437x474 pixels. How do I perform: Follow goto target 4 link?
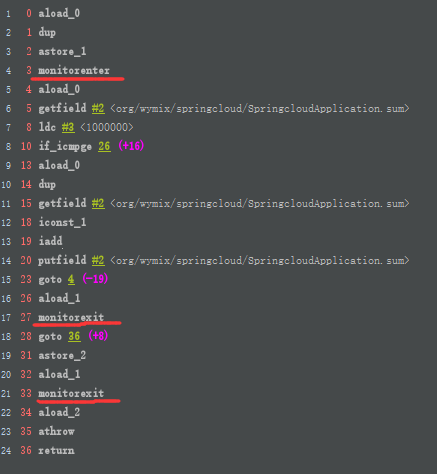point(71,279)
